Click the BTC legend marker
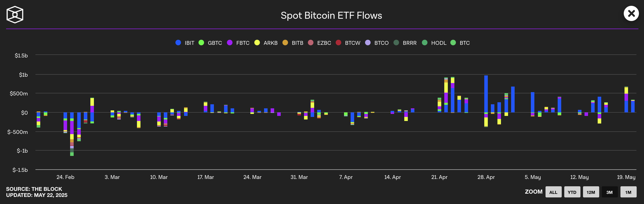The image size is (644, 204). [453, 43]
